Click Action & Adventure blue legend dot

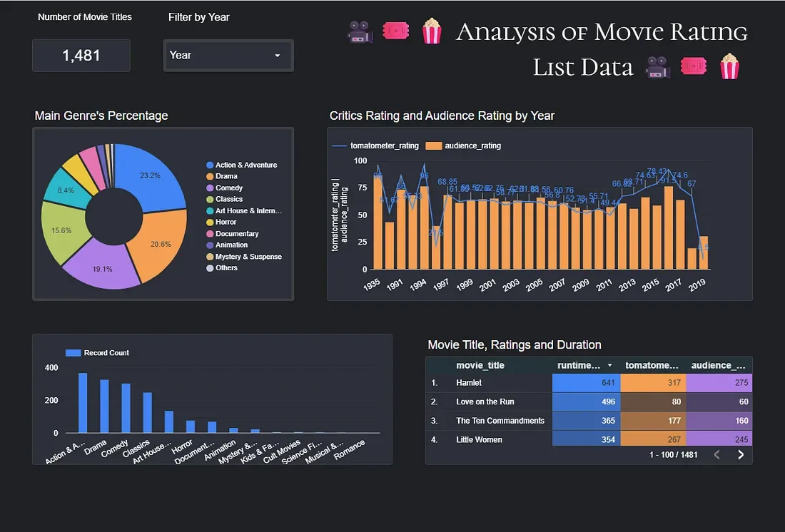click(210, 165)
